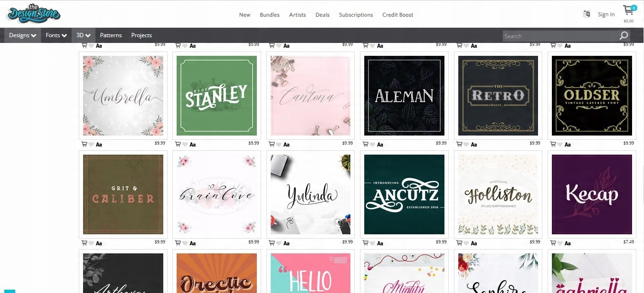The image size is (644, 293).
Task: Open Aa font preview for Stanley
Action: click(192, 145)
